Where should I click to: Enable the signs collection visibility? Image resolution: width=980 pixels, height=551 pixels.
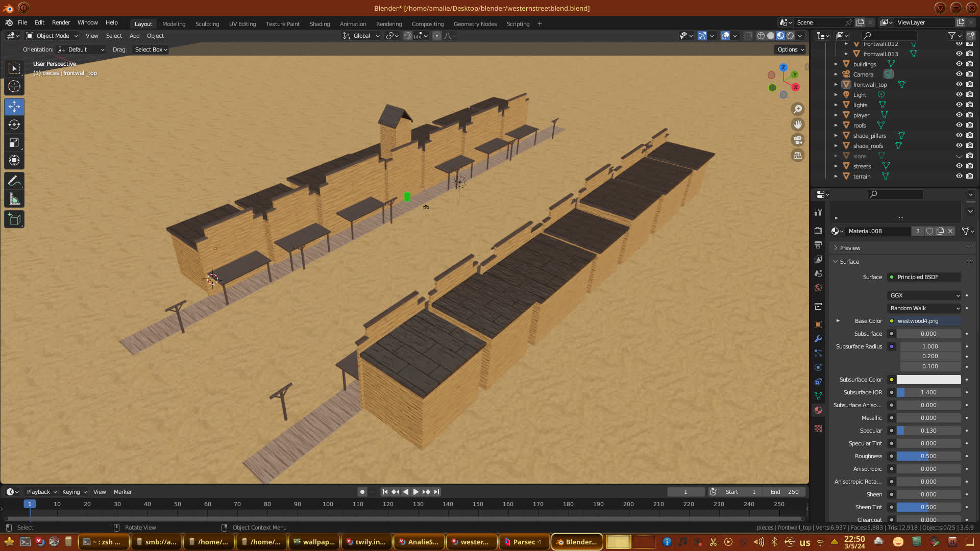(x=959, y=156)
